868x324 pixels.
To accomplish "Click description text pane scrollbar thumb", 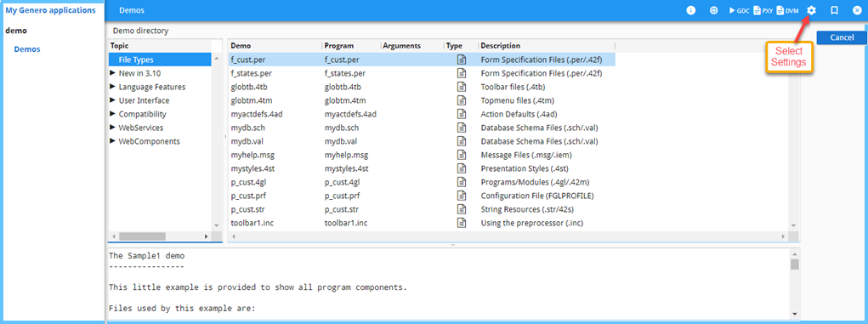I will [794, 264].
